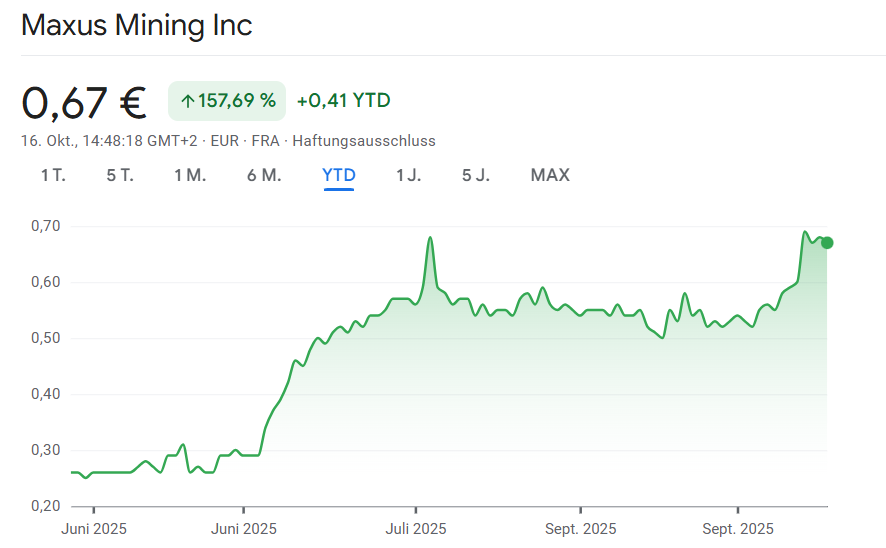This screenshot has width=886, height=548.
Task: Click the 0,70 y-axis value label
Action: tap(45, 227)
